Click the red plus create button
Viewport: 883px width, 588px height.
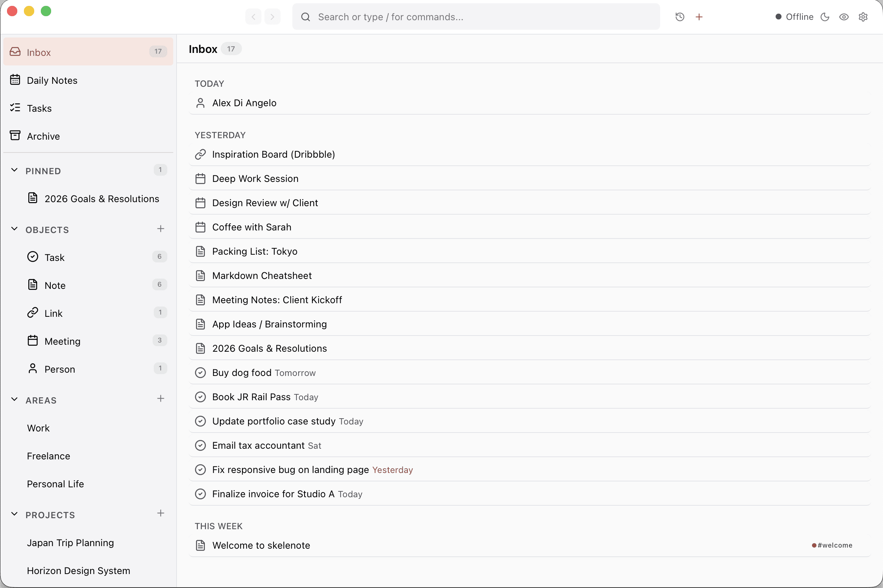pyautogui.click(x=699, y=17)
